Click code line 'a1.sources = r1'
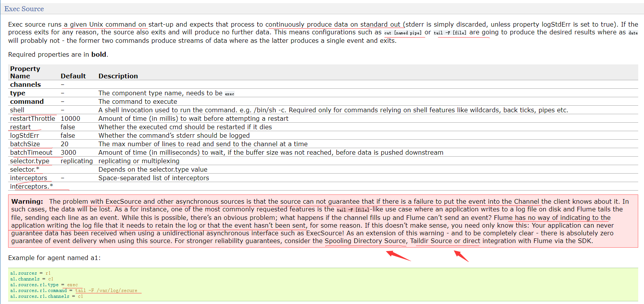Viewport: 644px width, 304px height. [30, 273]
